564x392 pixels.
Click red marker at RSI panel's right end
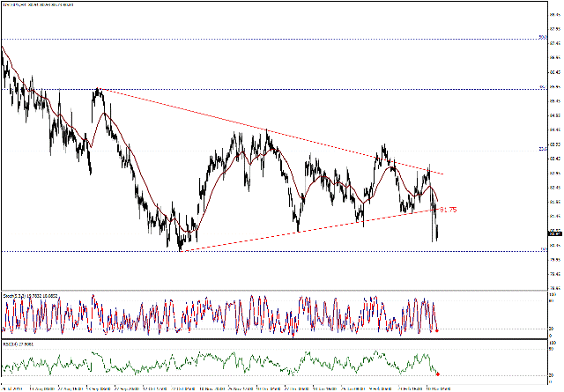pyautogui.click(x=438, y=374)
